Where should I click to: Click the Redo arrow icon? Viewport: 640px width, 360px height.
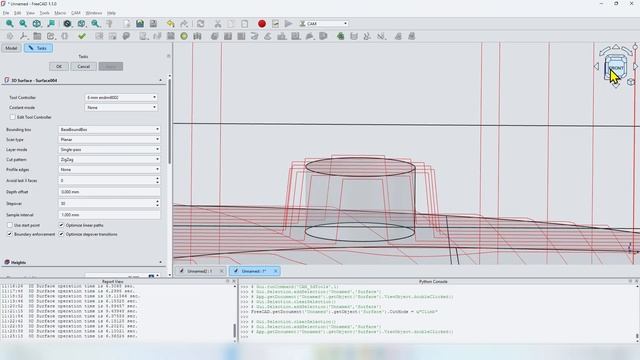[x=184, y=24]
